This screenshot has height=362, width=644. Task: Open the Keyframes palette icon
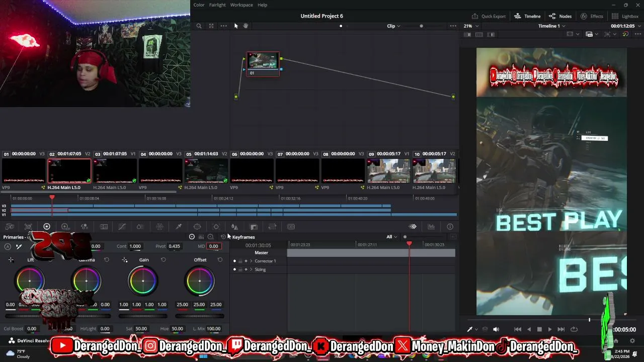(413, 227)
